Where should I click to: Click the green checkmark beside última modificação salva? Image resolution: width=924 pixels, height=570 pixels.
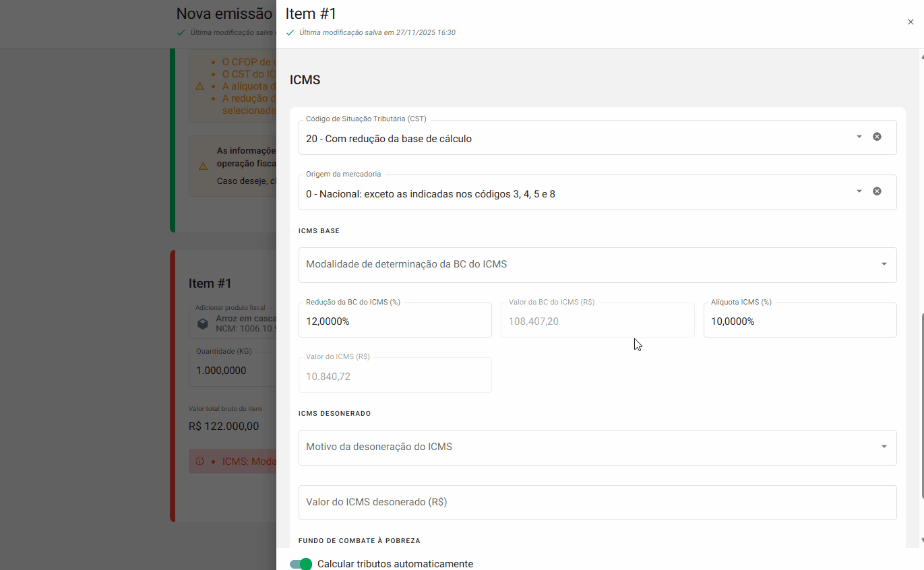click(290, 32)
